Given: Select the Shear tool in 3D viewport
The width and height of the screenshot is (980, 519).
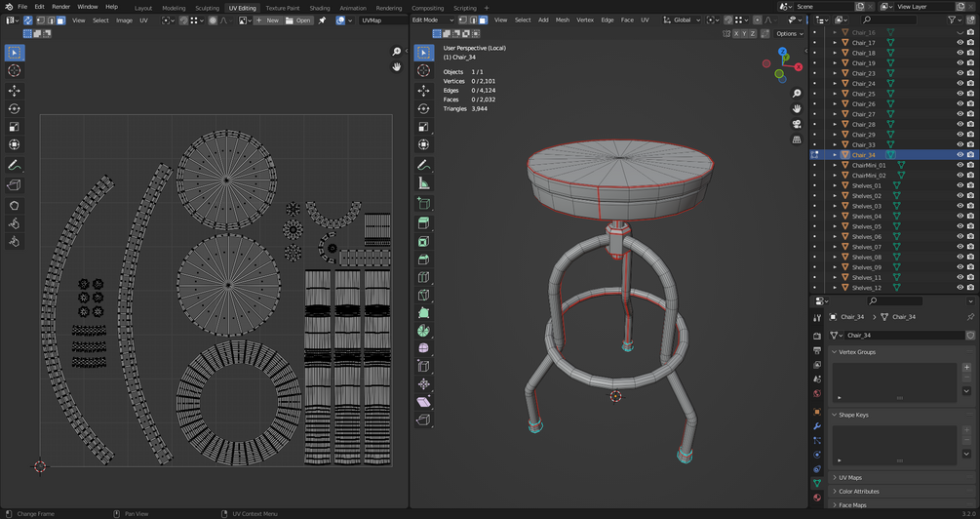Looking at the screenshot, I should click(424, 402).
